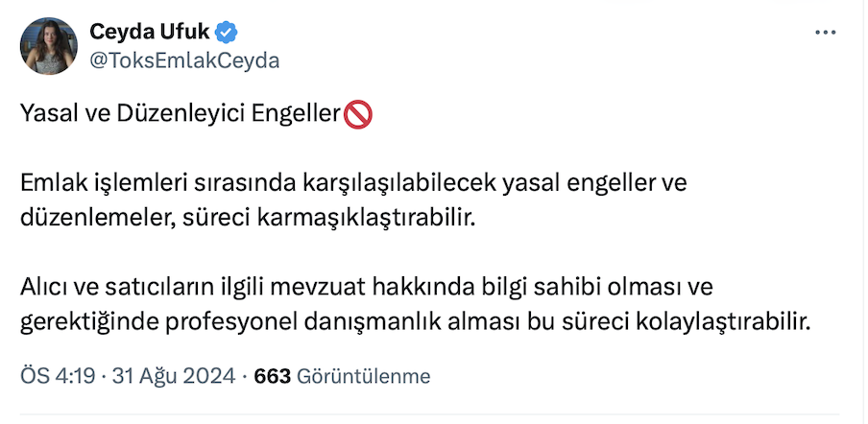Click the line 'düzenlemeler, süreci karmaşıklaştırabilir.'
This screenshot has width=868, height=424.
coord(248,217)
